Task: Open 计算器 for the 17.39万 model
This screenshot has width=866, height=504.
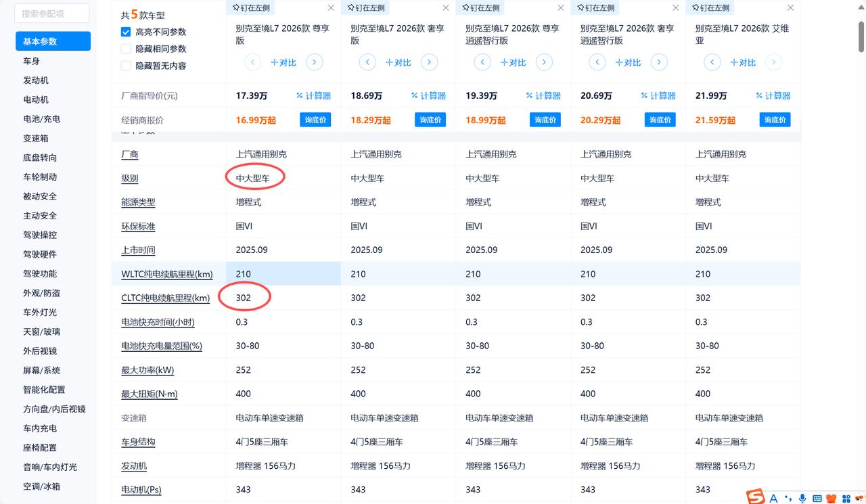Action: 315,95
